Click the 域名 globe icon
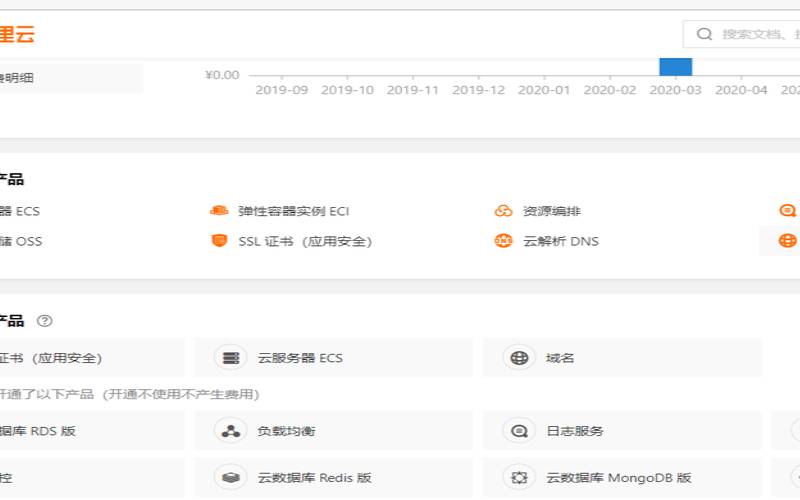 tap(519, 358)
